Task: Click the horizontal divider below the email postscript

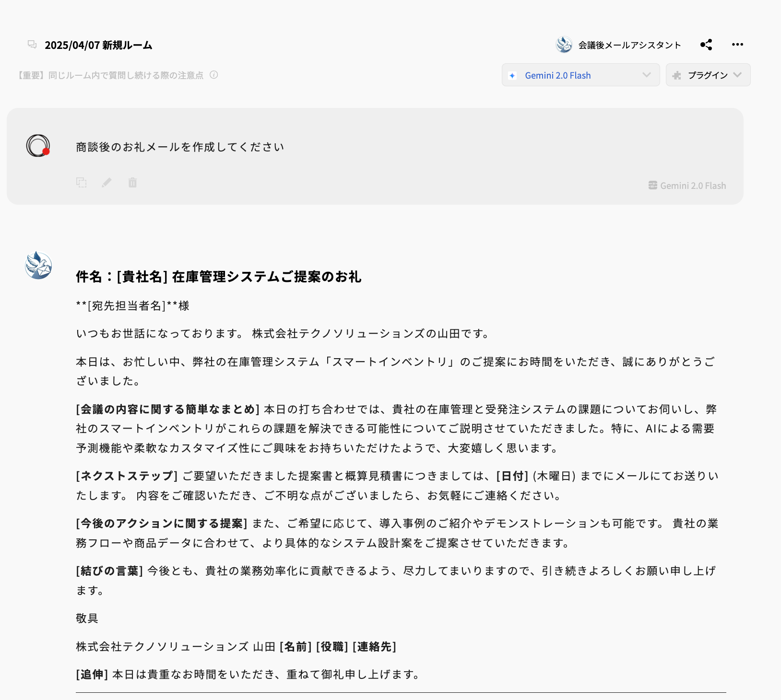Action: pyautogui.click(x=397, y=692)
